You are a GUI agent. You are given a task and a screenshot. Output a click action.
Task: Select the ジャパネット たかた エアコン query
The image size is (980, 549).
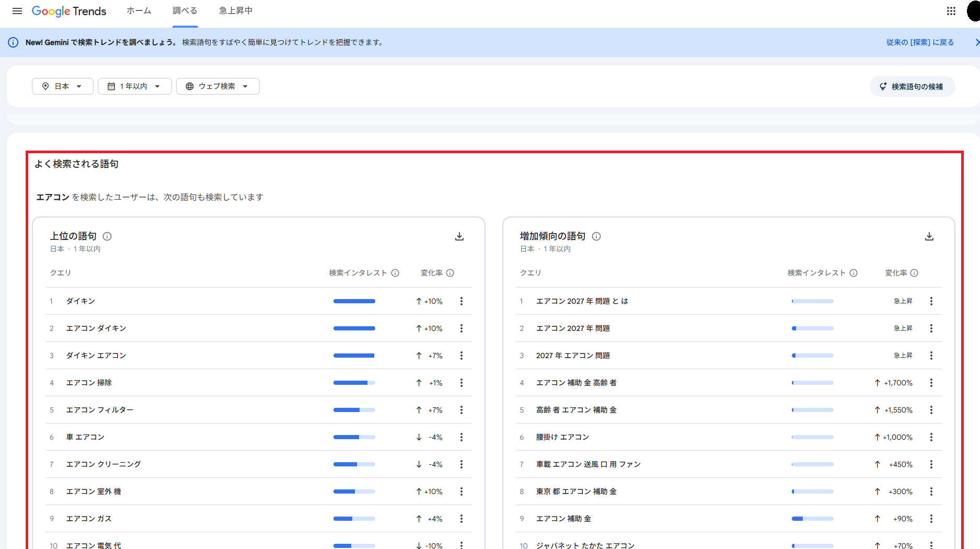click(x=585, y=545)
